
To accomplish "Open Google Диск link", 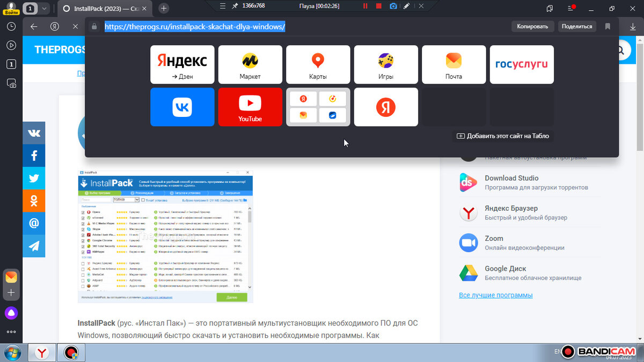I will pos(505,268).
